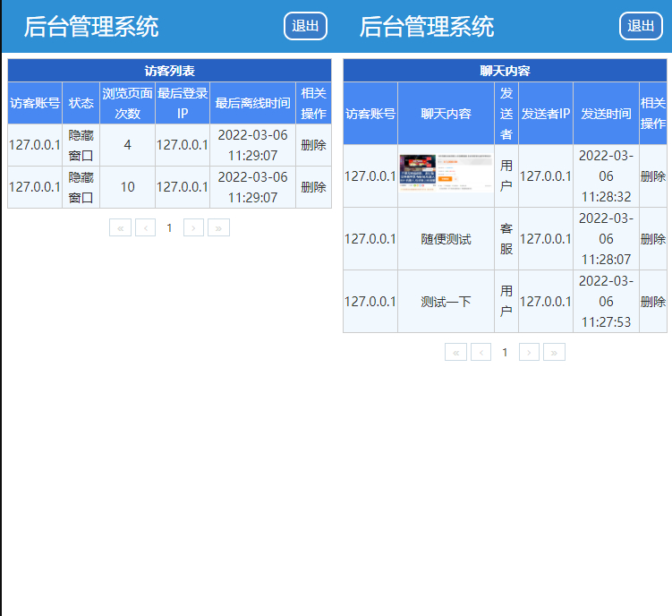Open the screenshot thumbnail in chat content
This screenshot has height=616, width=672.
coord(446,173)
